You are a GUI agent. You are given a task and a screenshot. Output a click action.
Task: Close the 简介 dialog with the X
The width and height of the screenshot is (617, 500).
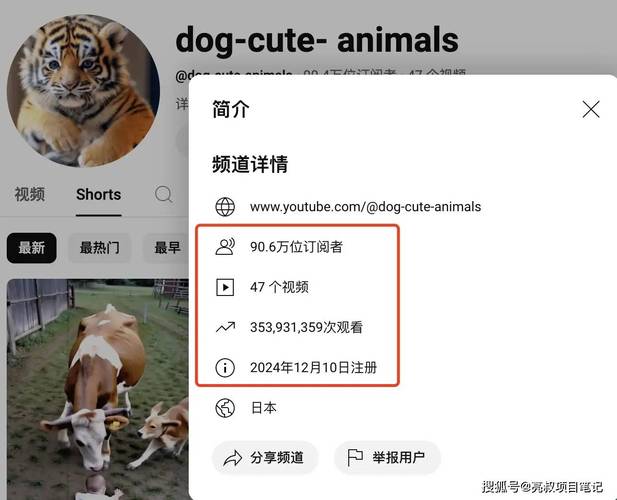tap(591, 109)
